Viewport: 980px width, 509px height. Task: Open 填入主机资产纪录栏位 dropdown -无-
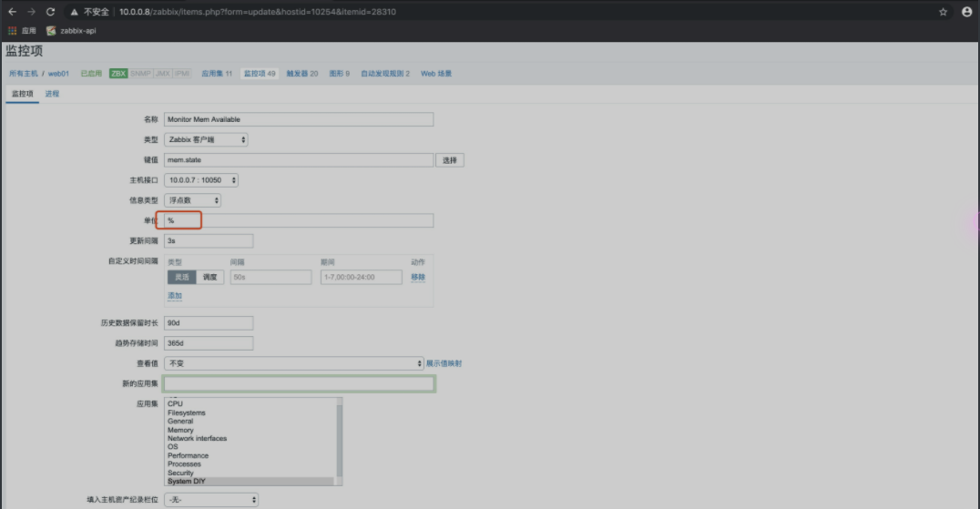(x=211, y=500)
